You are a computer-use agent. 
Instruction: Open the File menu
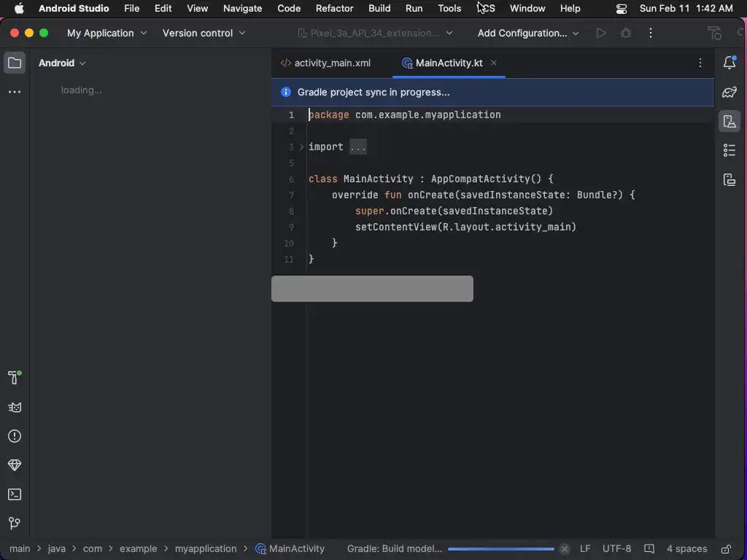[131, 9]
